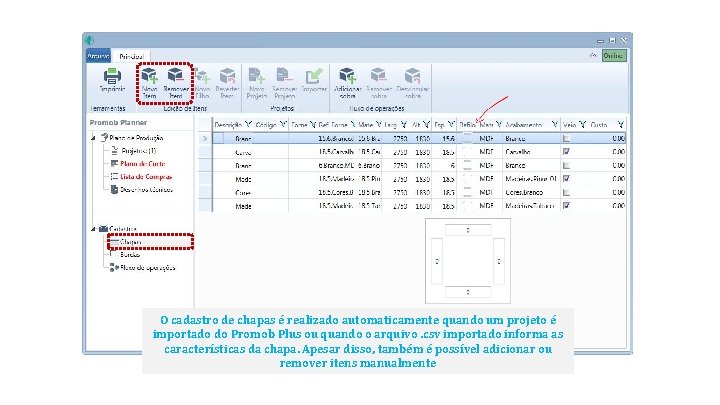Click the bottom refilo value field
This screenshot has width=720, height=405.
[468, 292]
